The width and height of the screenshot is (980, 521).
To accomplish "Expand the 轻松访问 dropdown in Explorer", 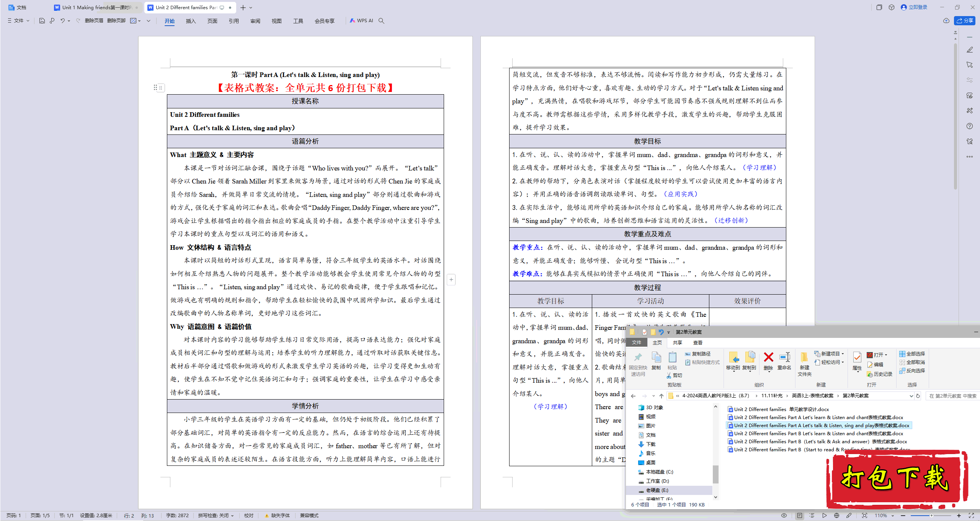I will tap(843, 362).
